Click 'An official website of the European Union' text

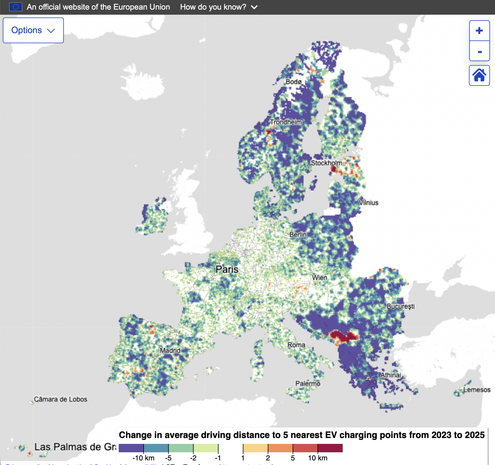[98, 7]
